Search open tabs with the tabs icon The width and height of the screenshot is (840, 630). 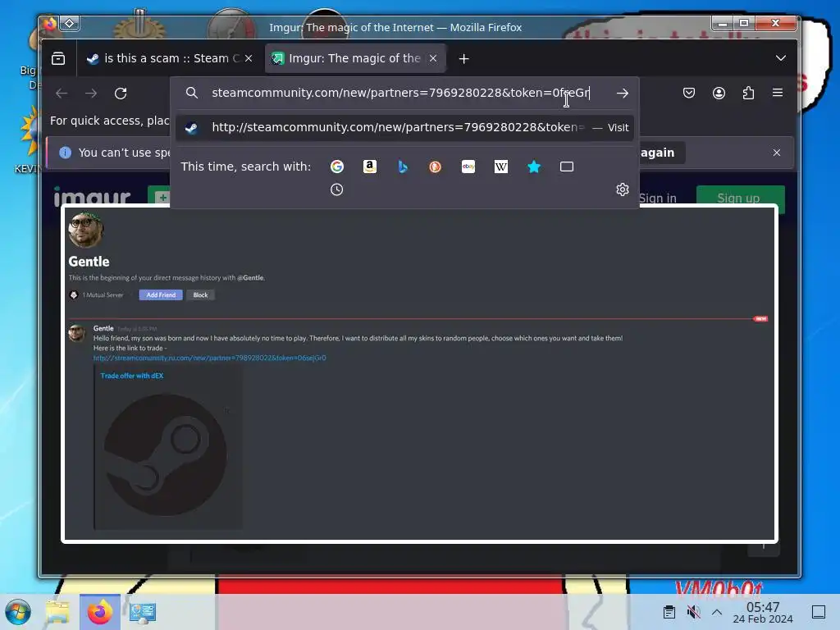click(x=567, y=167)
